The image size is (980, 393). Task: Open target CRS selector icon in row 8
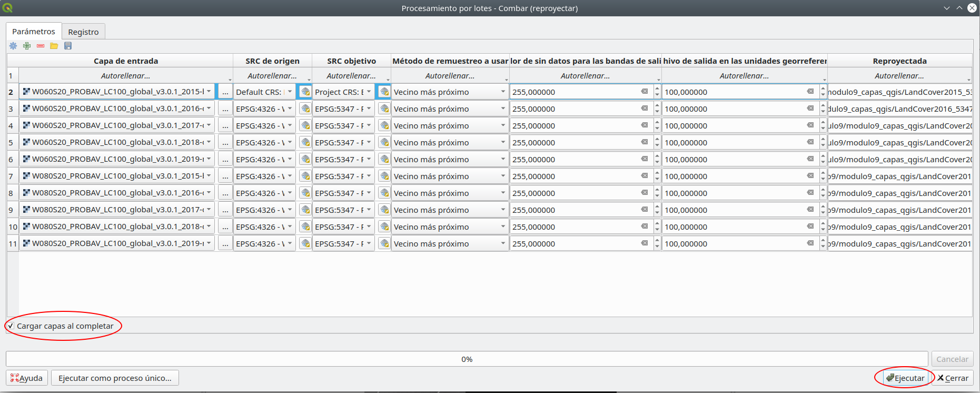[384, 193]
